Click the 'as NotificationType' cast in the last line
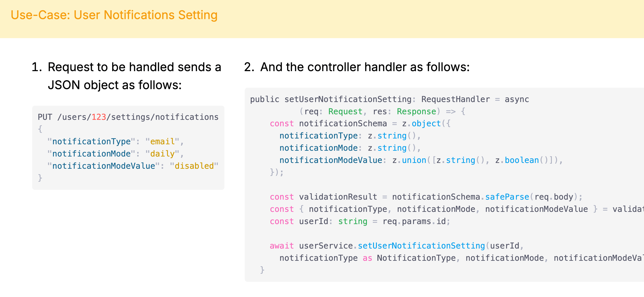 pyautogui.click(x=409, y=258)
